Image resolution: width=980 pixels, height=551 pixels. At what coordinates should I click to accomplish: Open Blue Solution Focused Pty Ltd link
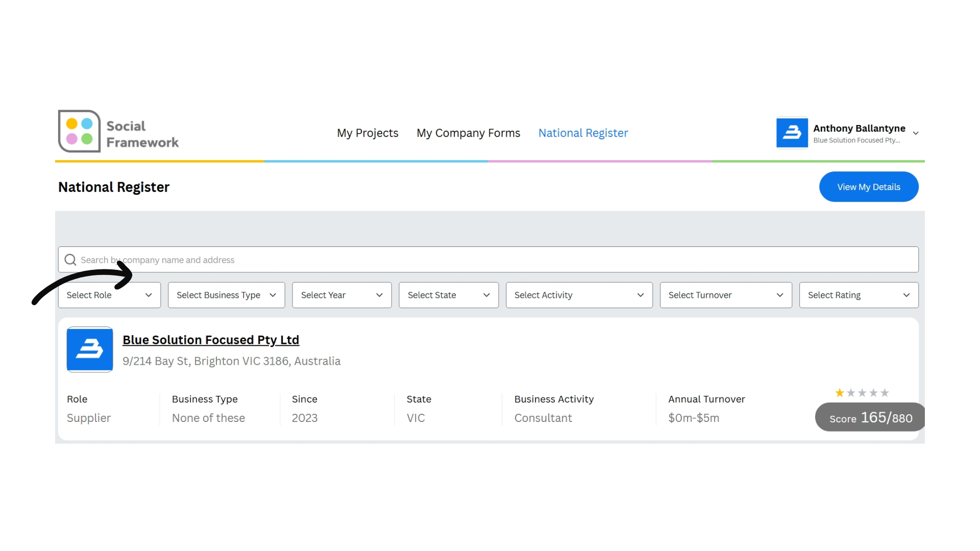[x=211, y=340]
